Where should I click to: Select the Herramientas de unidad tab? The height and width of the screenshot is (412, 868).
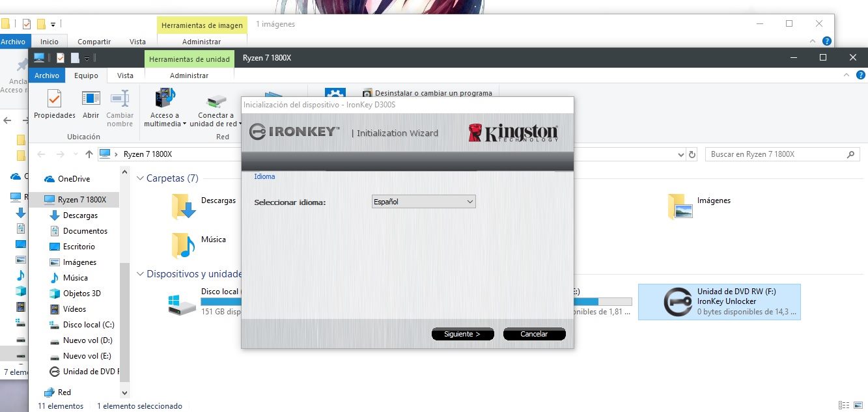pyautogui.click(x=189, y=59)
